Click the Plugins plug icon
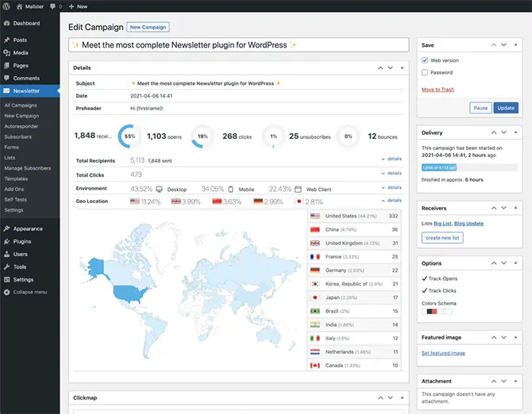 point(6,242)
